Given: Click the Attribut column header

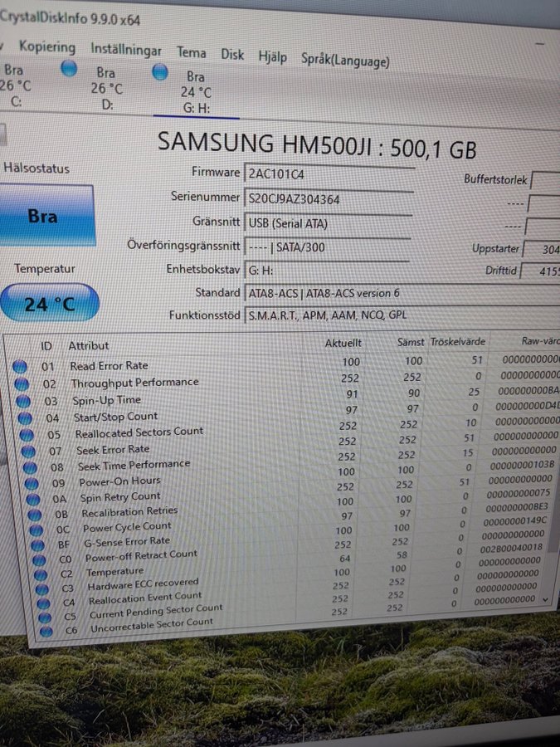Looking at the screenshot, I should 89,345.
